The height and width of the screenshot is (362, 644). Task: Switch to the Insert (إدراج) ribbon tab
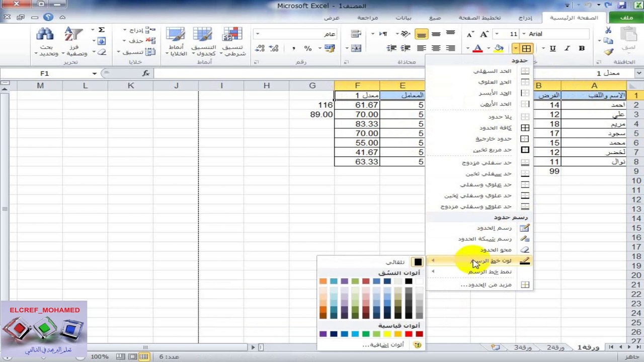[x=525, y=18]
